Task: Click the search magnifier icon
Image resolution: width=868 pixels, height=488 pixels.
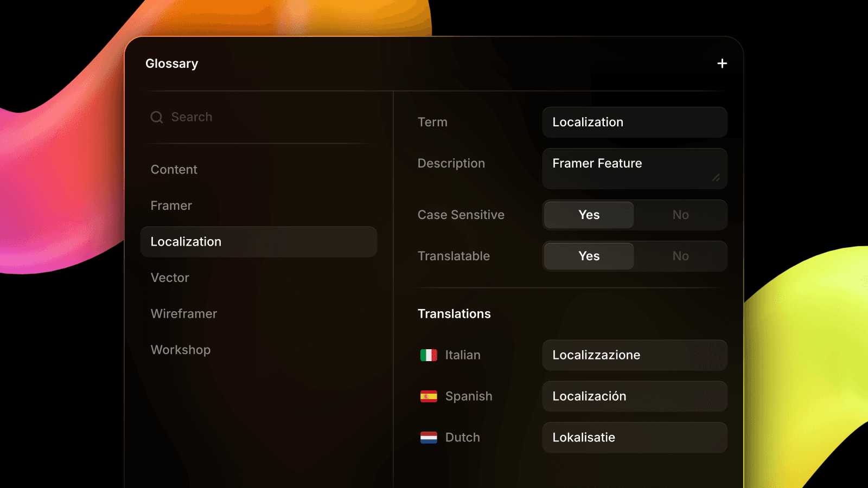Action: click(157, 117)
